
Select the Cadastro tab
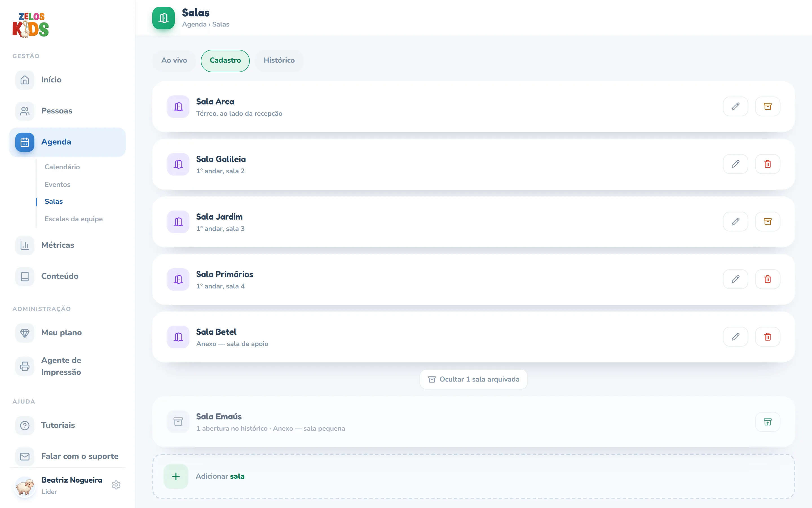click(225, 60)
